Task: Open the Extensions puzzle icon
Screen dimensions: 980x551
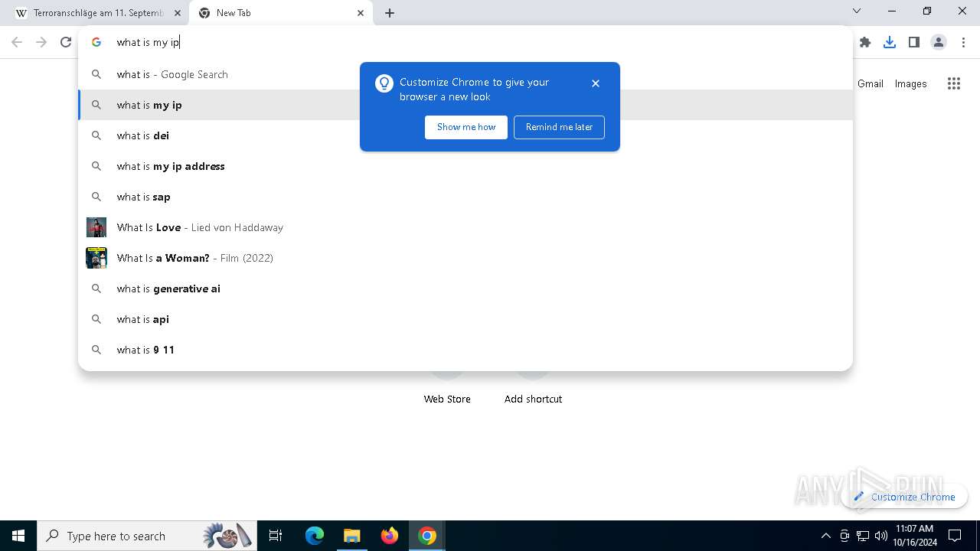Action: pos(865,43)
